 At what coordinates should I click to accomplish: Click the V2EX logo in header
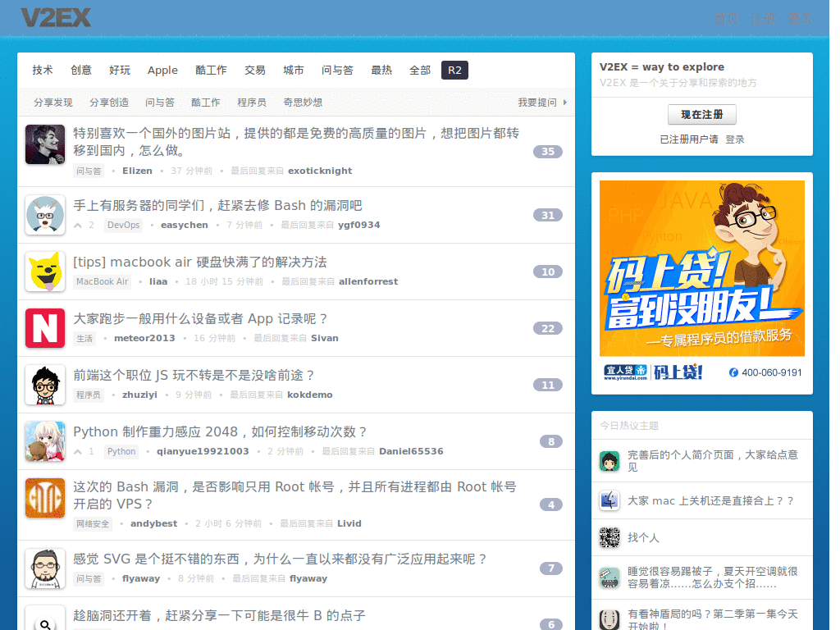tap(56, 18)
